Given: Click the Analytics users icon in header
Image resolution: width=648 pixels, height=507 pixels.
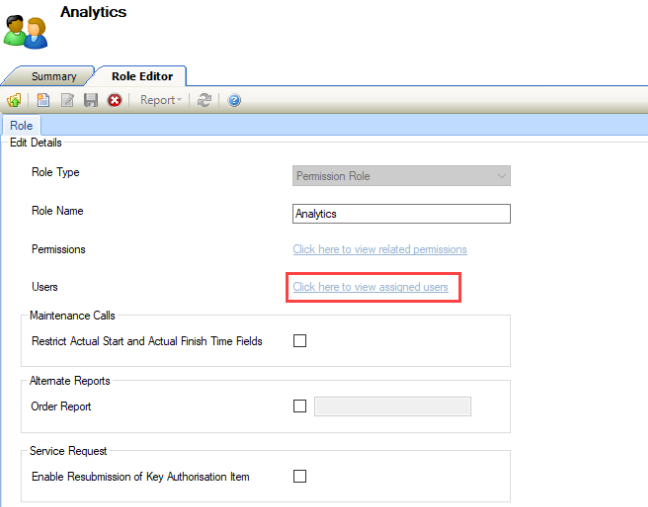Looking at the screenshot, I should (25, 29).
